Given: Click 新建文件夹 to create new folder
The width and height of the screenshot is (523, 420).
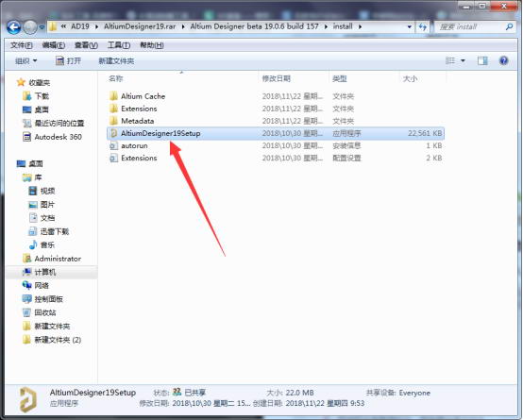Looking at the screenshot, I should click(x=116, y=61).
